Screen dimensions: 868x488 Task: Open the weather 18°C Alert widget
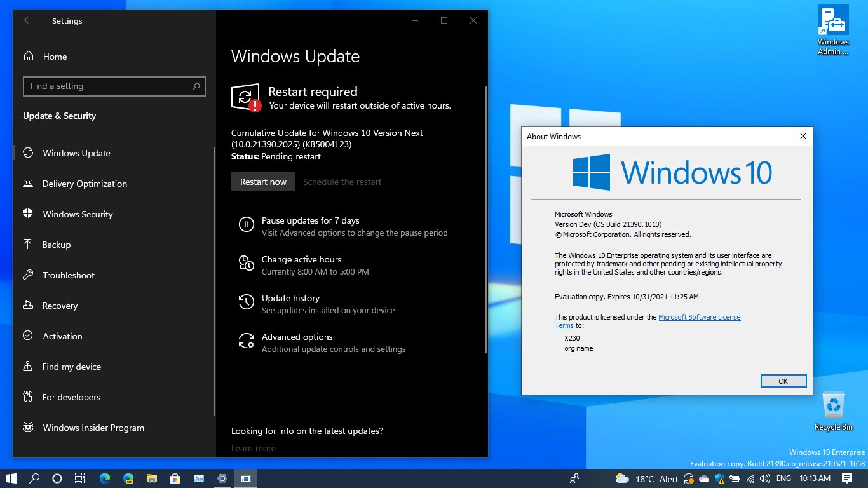[646, 478]
